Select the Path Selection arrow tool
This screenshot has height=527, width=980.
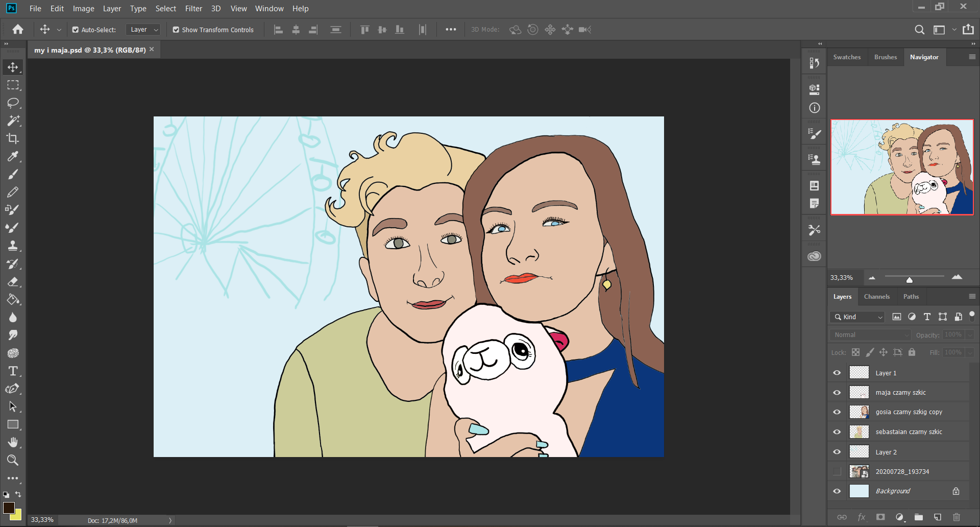(x=13, y=406)
